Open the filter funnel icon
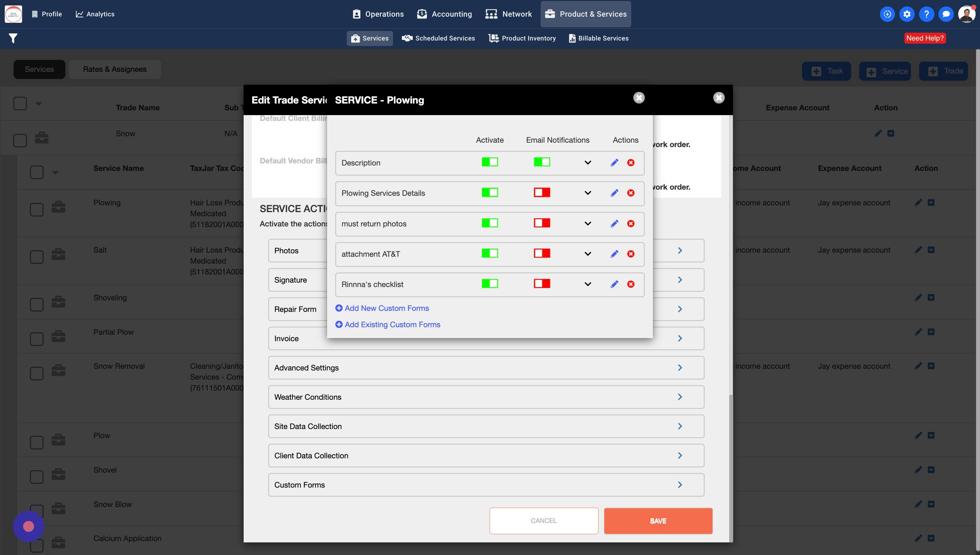Viewport: 980px width, 555px height. pos(13,38)
